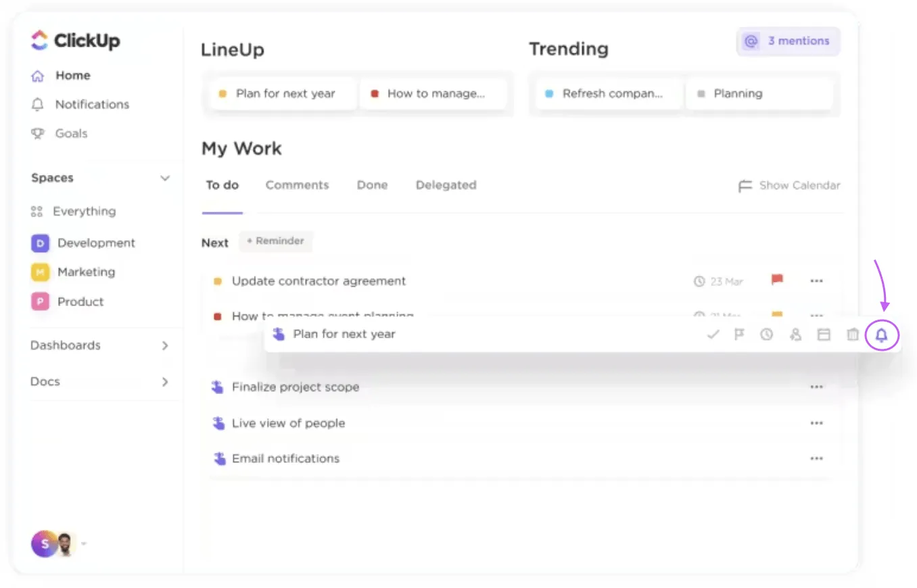Open Email notifications reminder

pos(286,458)
